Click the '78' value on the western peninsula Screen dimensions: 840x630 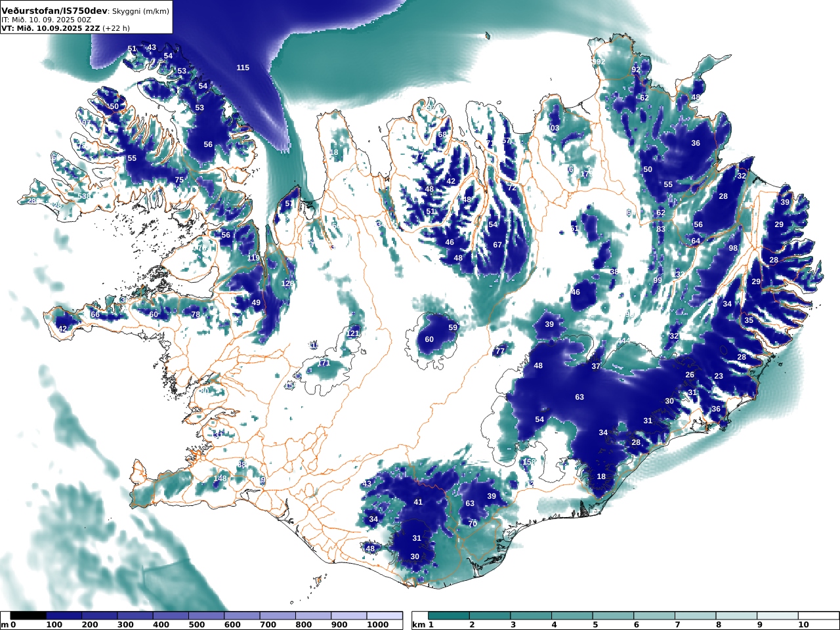click(x=196, y=315)
